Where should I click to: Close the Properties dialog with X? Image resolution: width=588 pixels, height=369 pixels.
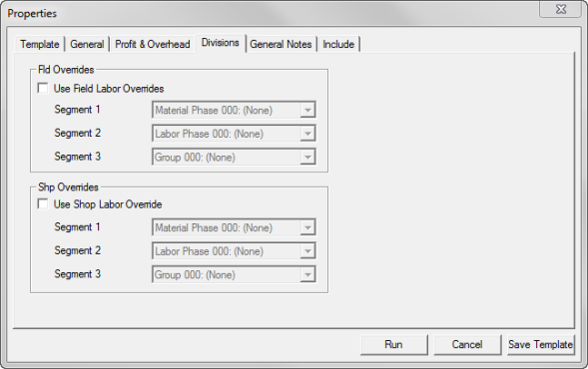561,9
